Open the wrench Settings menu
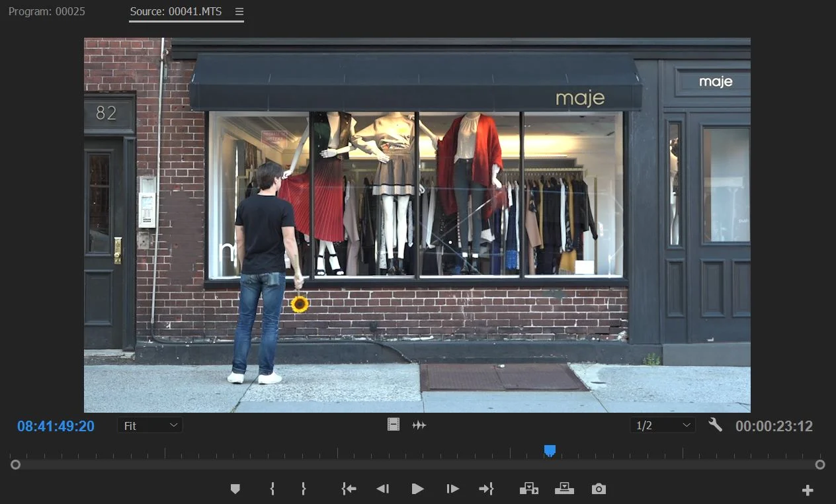The width and height of the screenshot is (836, 504). pos(715,425)
